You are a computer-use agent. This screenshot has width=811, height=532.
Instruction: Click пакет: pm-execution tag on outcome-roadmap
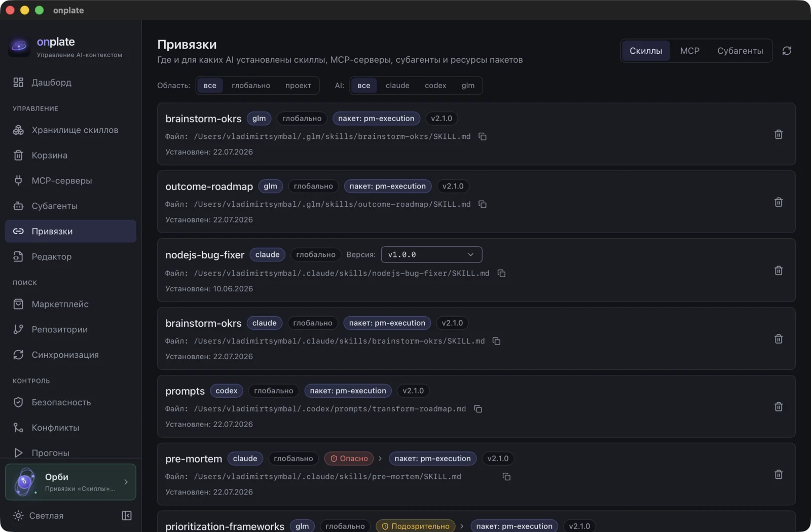coord(388,186)
